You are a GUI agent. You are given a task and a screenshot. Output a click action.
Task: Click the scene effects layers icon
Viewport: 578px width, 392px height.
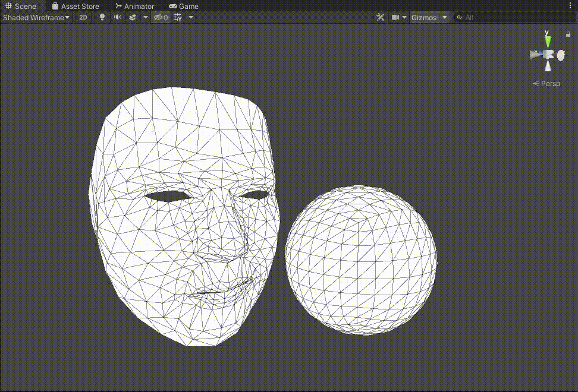[133, 17]
